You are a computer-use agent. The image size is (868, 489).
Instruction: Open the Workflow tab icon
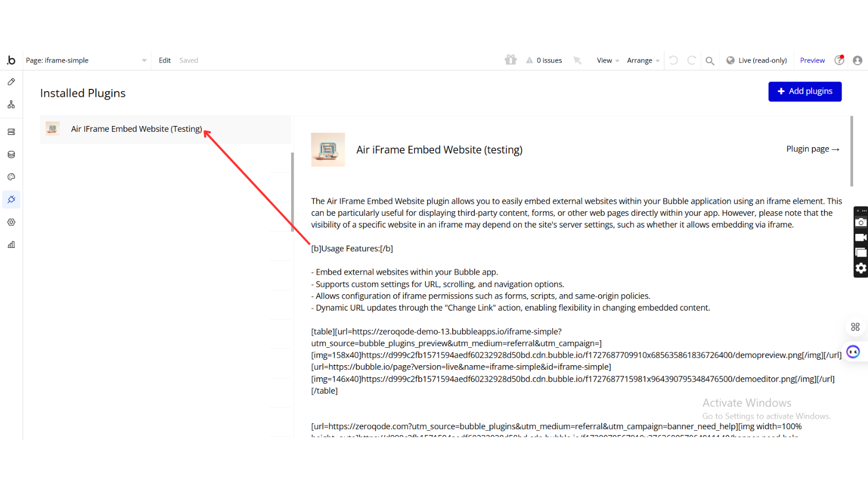pos(11,105)
